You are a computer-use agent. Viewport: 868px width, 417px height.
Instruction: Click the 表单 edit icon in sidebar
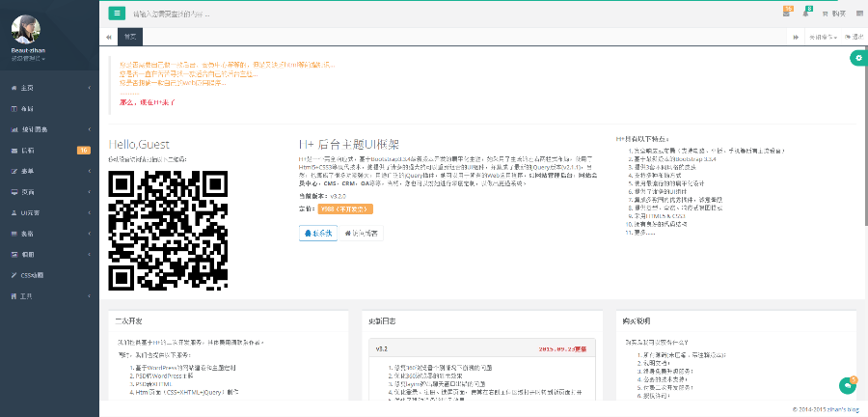[14, 171]
